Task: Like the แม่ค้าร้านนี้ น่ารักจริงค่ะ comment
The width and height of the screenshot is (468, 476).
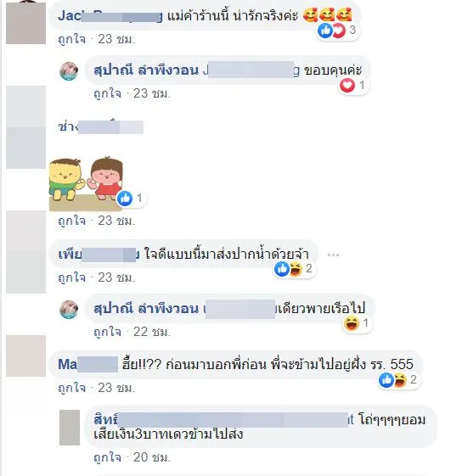Action: click(71, 39)
